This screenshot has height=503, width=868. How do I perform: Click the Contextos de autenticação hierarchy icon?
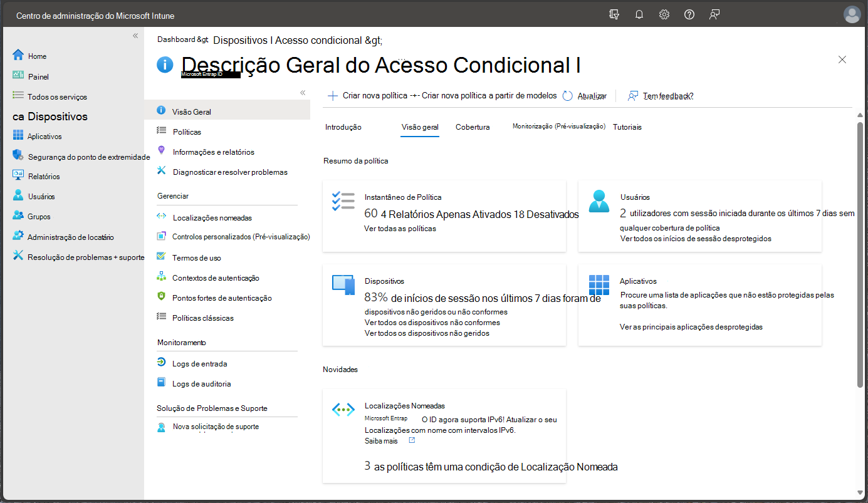[161, 277]
